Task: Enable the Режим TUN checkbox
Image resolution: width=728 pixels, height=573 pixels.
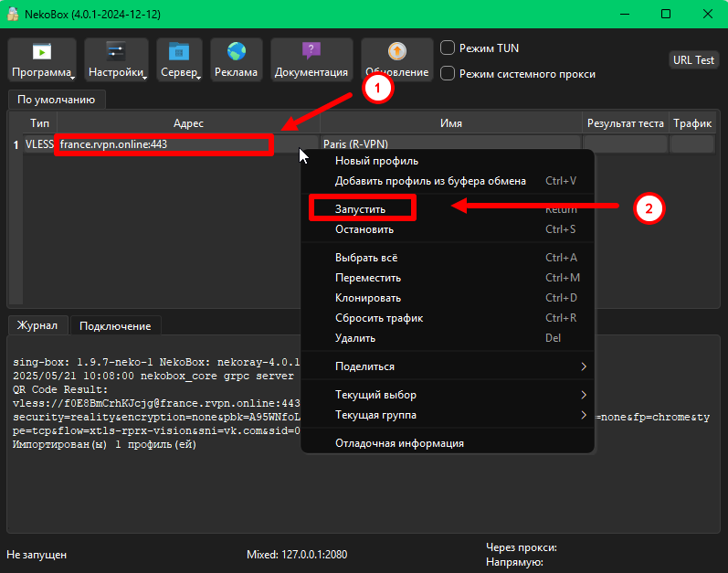Action: (x=448, y=48)
